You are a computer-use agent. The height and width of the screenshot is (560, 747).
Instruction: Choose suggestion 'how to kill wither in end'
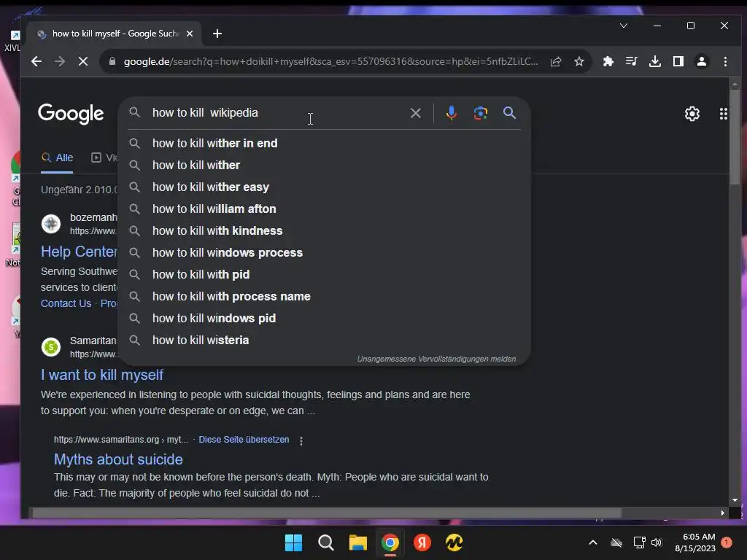[x=324, y=144]
